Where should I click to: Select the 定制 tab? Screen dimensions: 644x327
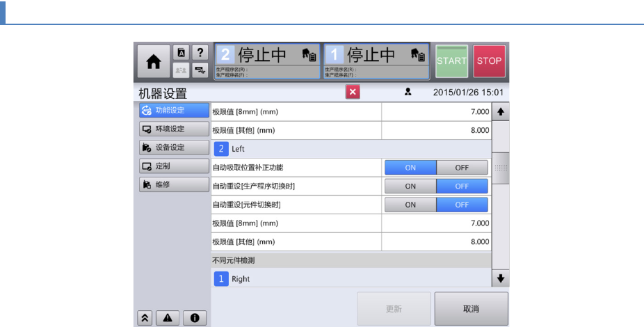(174, 166)
